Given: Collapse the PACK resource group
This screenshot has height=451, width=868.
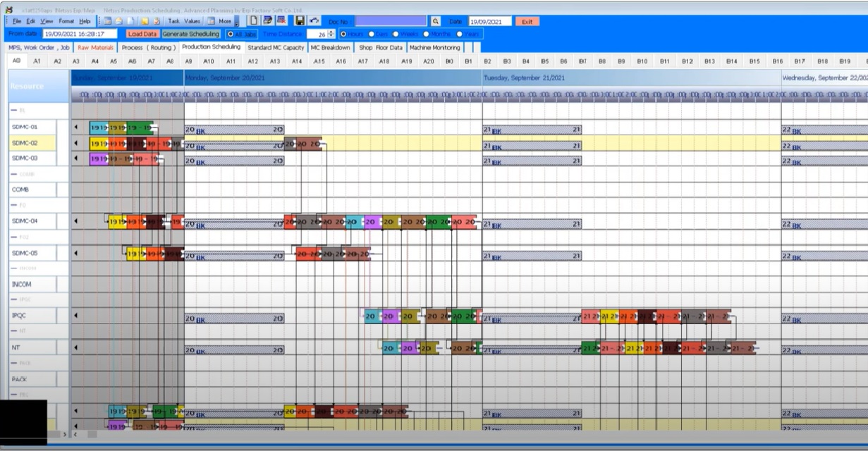Looking at the screenshot, I should click(x=13, y=364).
